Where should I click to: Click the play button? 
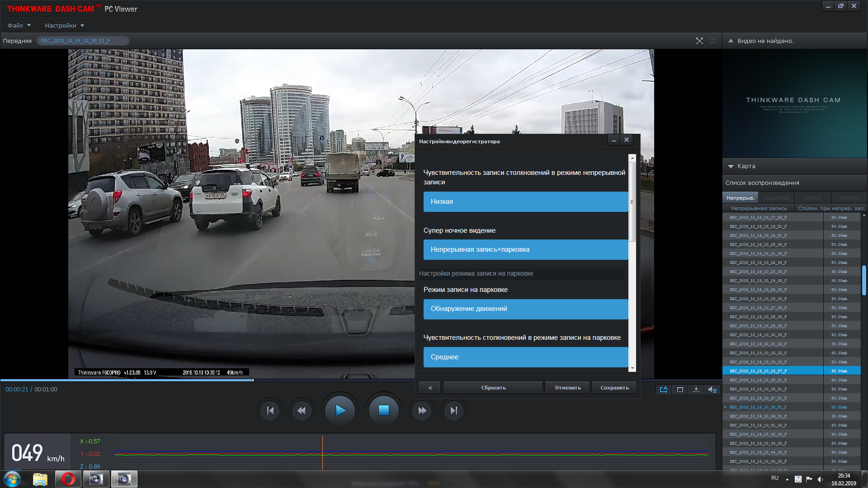coord(340,410)
